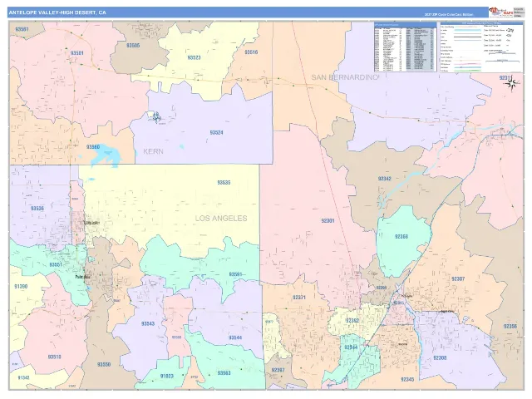
Task: Click ZIP code label 92392
Action: [x=352, y=321]
